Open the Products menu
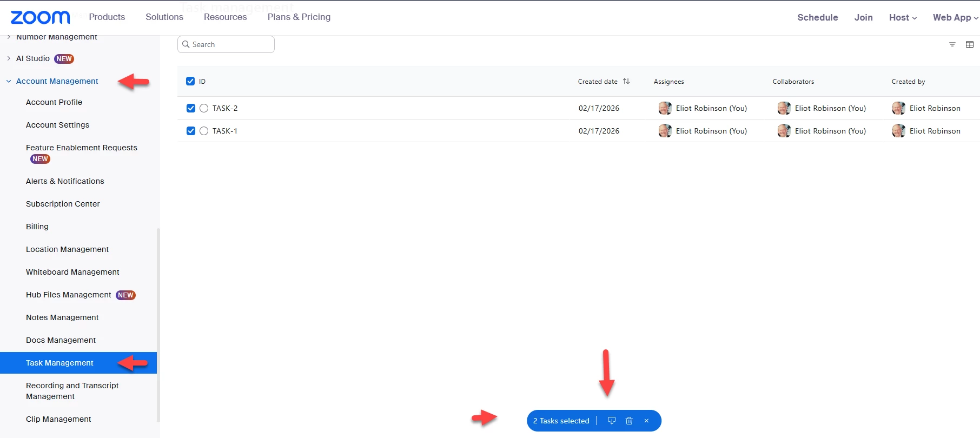This screenshot has width=980, height=438. pos(107,17)
